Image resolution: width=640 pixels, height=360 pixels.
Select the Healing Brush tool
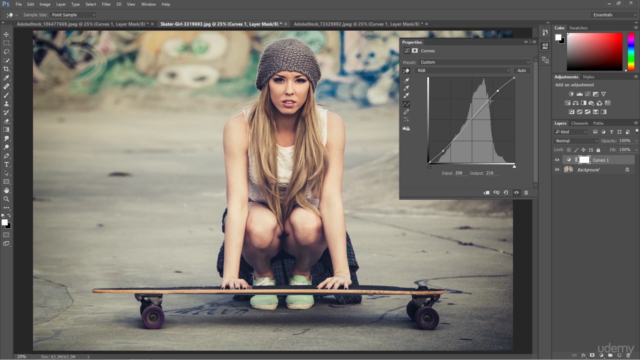[x=6, y=87]
